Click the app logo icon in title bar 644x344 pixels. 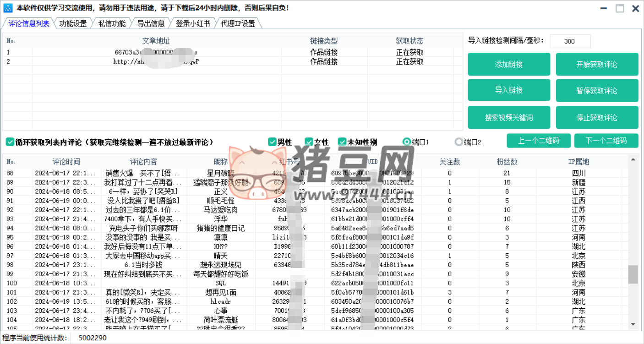[8, 8]
